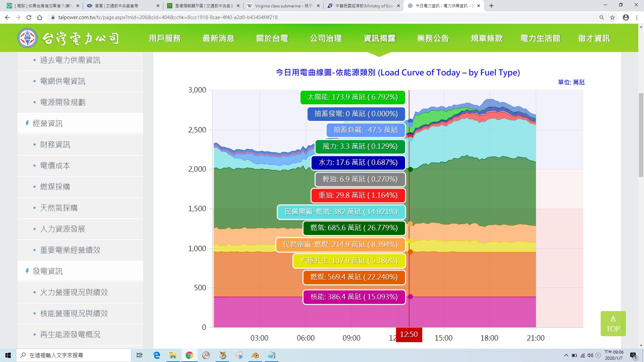644x362 pixels.
Task: Click the Taipower company logo
Action: point(68,38)
